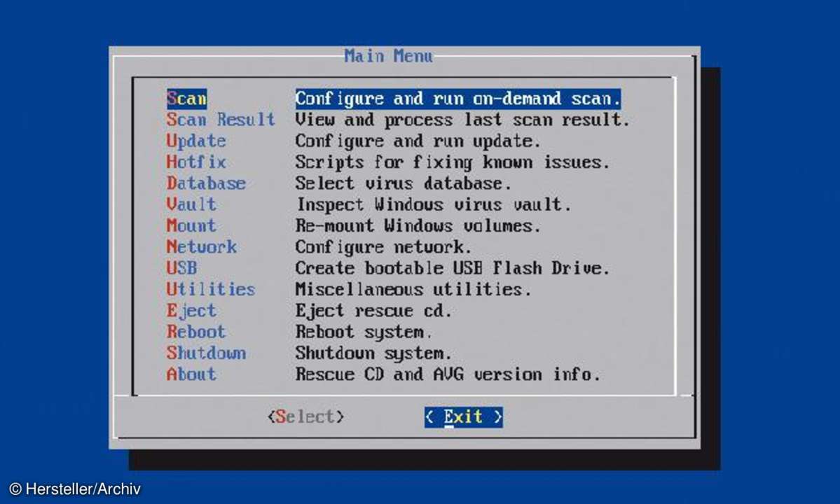The height and width of the screenshot is (504, 840).
Task: Click 'Reboot system.' description
Action: point(364,332)
